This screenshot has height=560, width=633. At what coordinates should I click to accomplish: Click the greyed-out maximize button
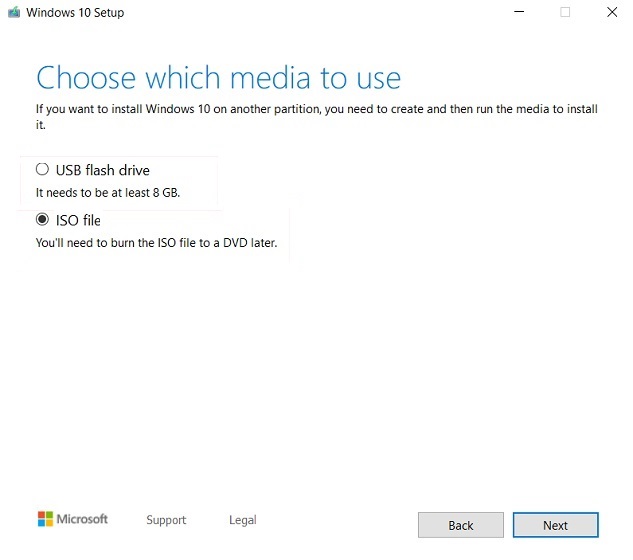click(565, 13)
